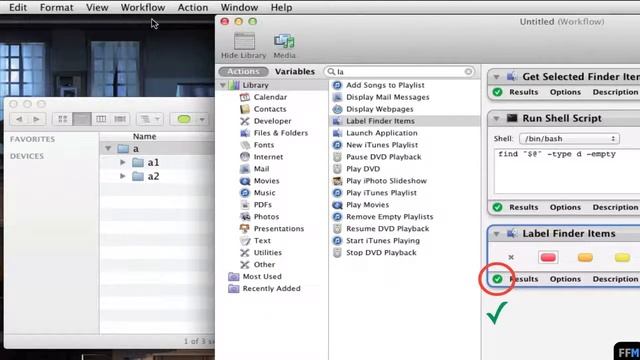Screen dimensions: 640x360
Task: Open the Window menu
Action: 239,7
